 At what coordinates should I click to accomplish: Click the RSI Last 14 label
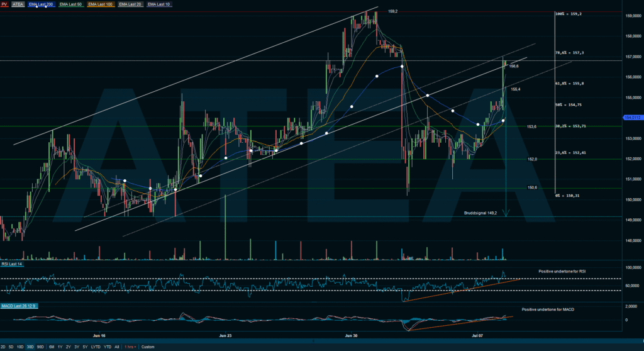(12, 264)
